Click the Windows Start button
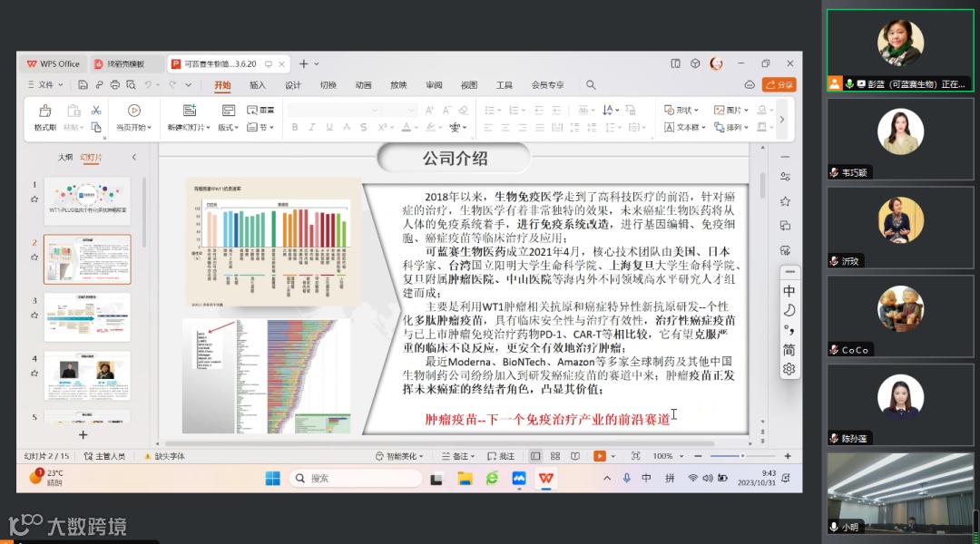 pos(272,479)
